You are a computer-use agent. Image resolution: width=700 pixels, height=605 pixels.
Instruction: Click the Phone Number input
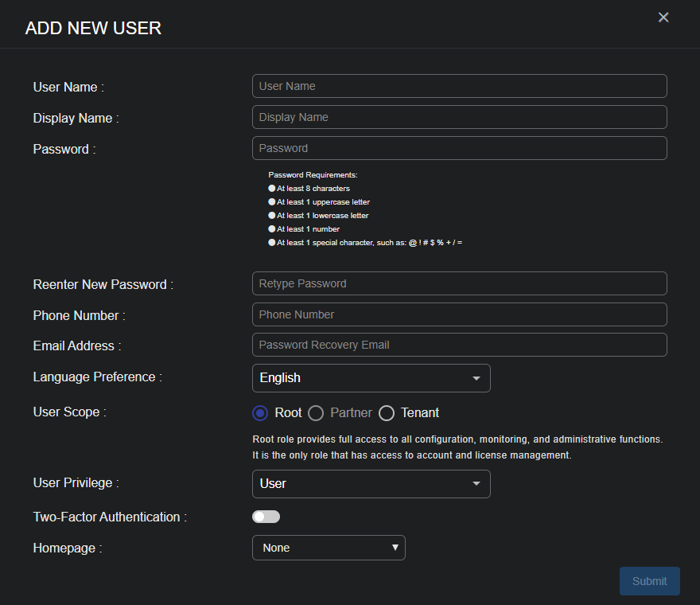[459, 314]
